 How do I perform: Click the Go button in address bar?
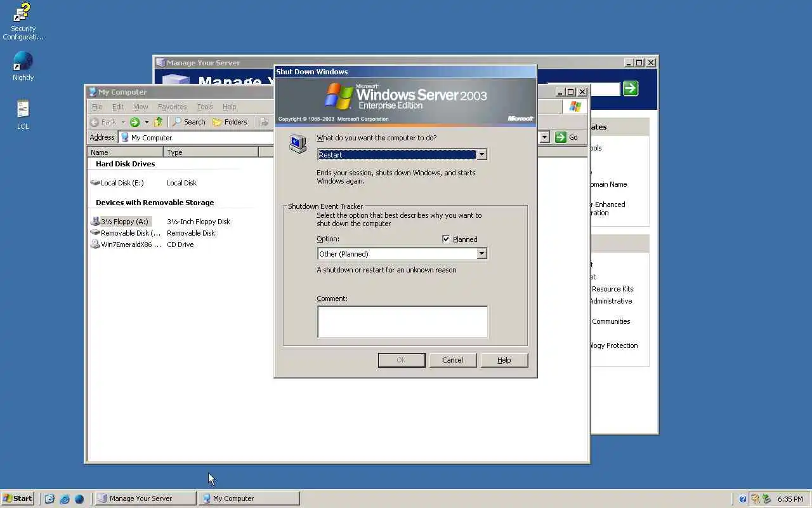point(566,137)
